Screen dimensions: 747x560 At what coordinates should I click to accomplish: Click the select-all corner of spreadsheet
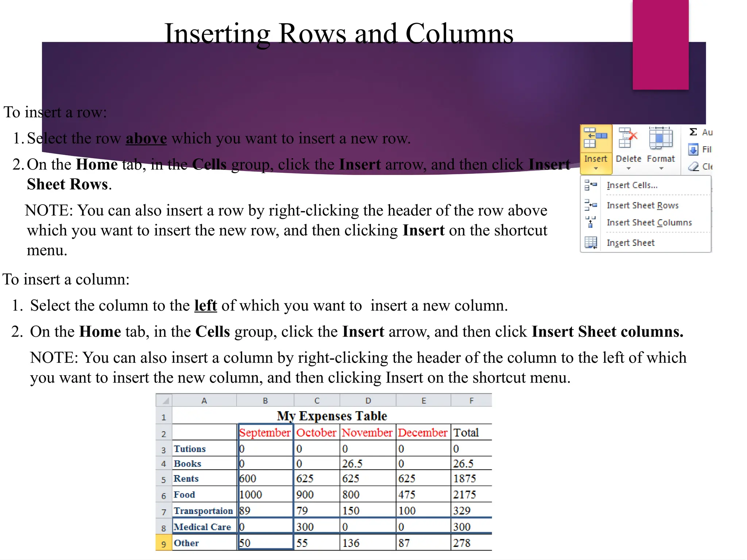click(x=164, y=401)
